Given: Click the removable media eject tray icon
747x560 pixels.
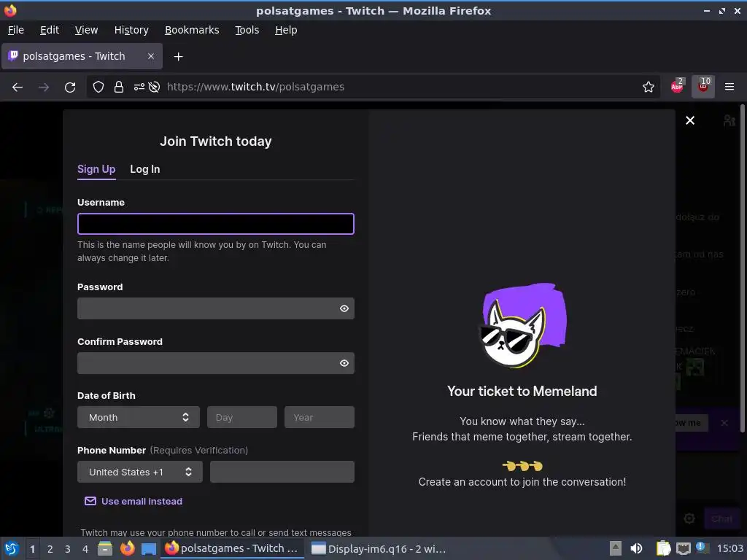Looking at the screenshot, I should tap(615, 548).
